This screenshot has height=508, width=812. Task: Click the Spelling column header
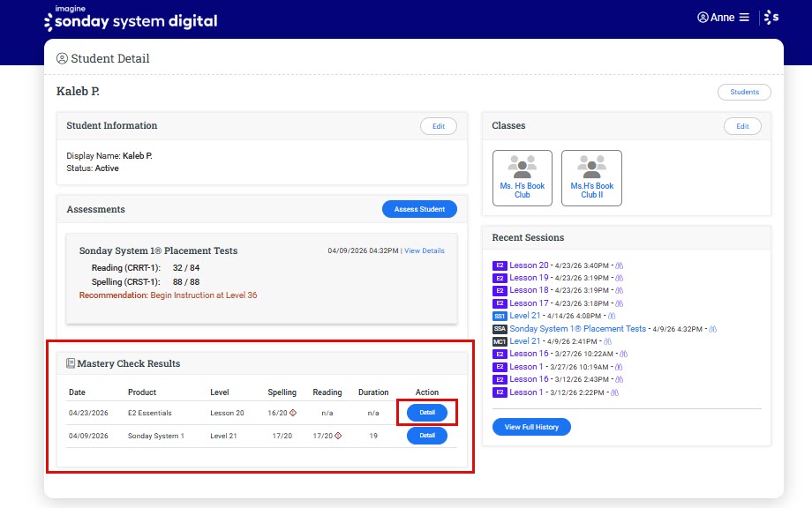[x=282, y=392]
